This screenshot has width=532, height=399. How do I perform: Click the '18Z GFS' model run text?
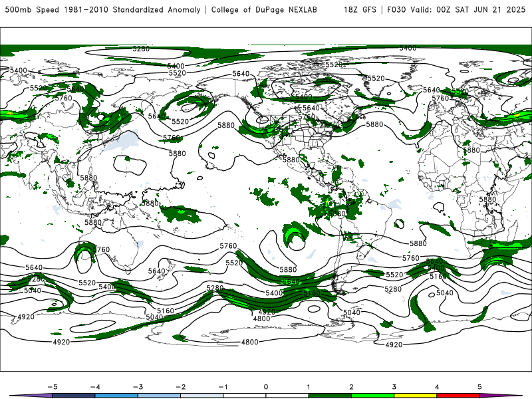(x=360, y=10)
